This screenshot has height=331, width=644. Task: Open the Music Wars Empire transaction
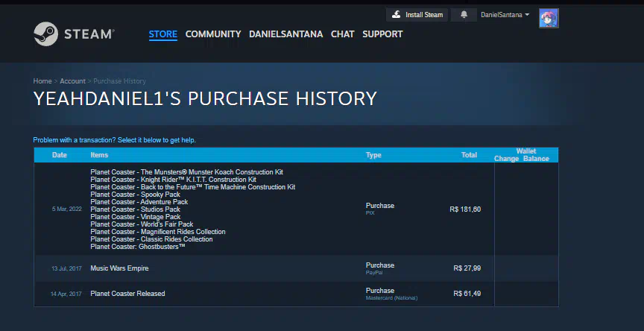[296, 268]
